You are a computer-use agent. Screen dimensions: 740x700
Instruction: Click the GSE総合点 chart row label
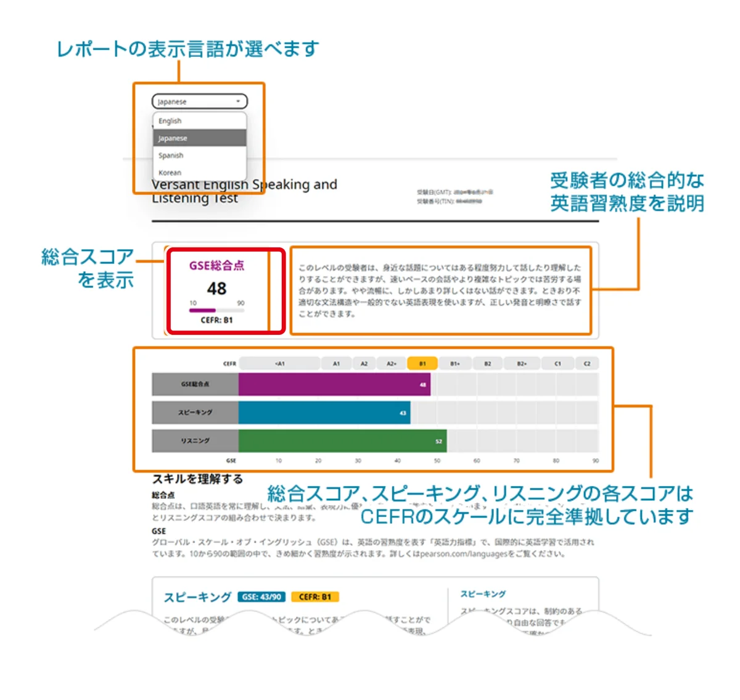click(x=195, y=384)
